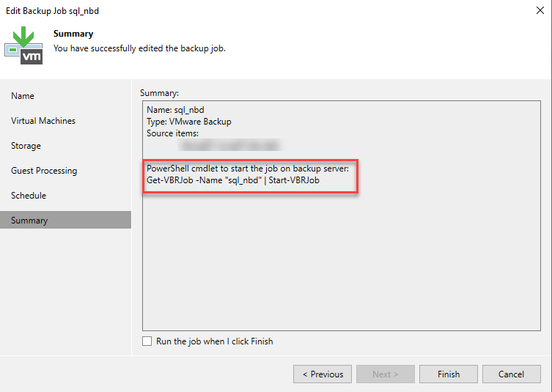552x392 pixels.
Task: Click the Previous button
Action: point(323,374)
